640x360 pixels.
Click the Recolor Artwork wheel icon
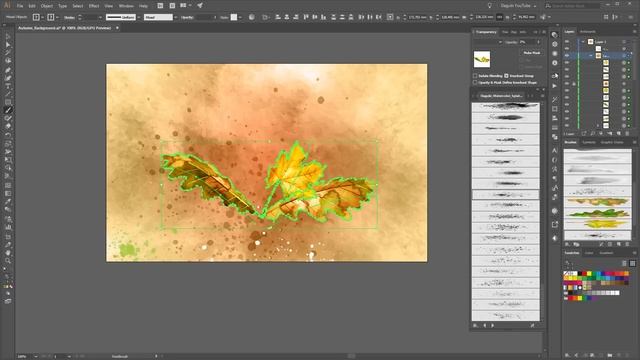251,17
